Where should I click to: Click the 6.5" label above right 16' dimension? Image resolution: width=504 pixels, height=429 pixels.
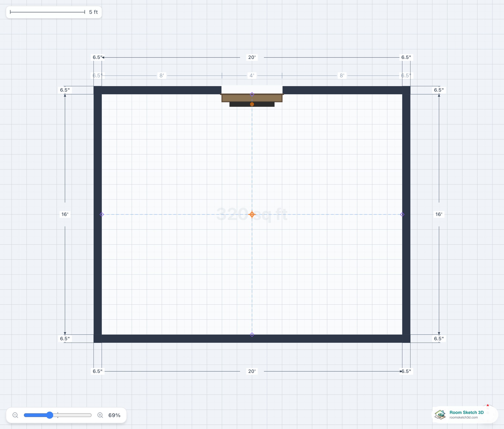439,90
